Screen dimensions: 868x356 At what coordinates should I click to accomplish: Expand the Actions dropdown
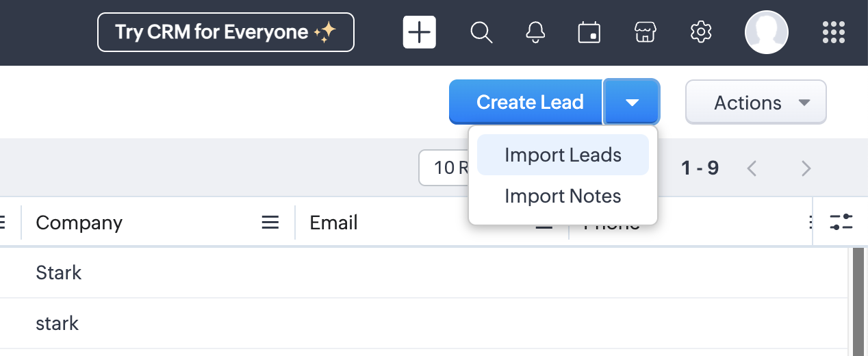[756, 103]
